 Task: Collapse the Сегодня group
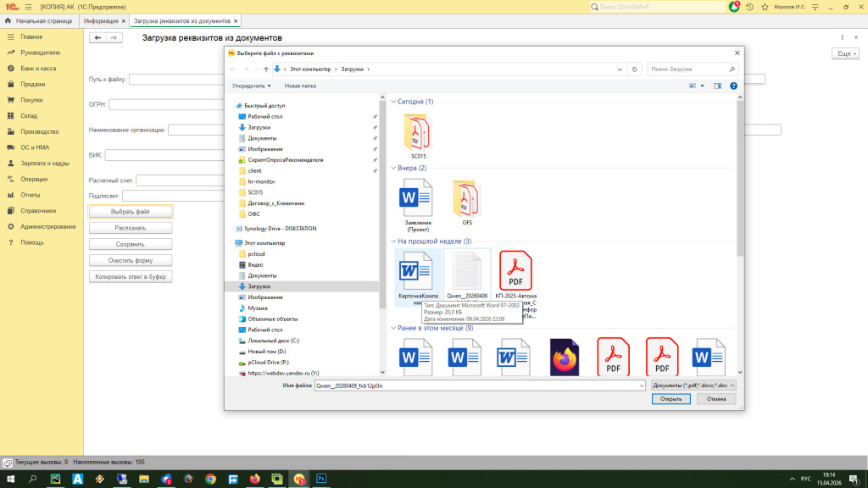(393, 102)
